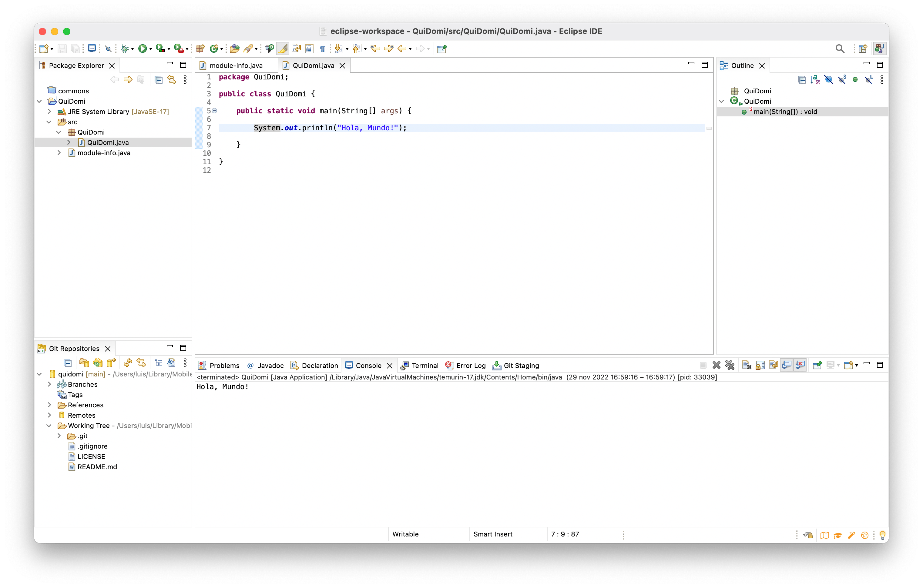This screenshot has height=588, width=923.
Task: Toggle Sort alphabetically in Outline toolbar
Action: point(815,80)
